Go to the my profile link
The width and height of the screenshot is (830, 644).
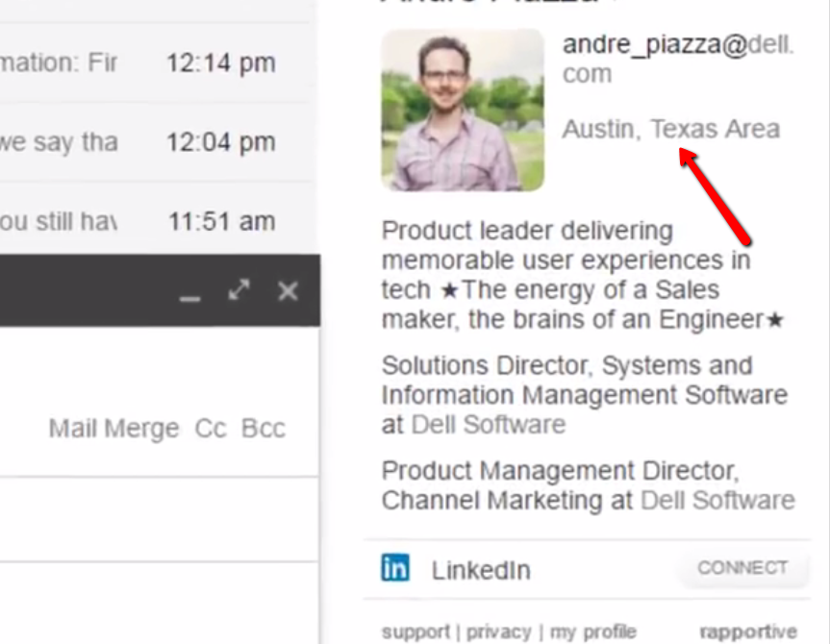click(x=593, y=632)
